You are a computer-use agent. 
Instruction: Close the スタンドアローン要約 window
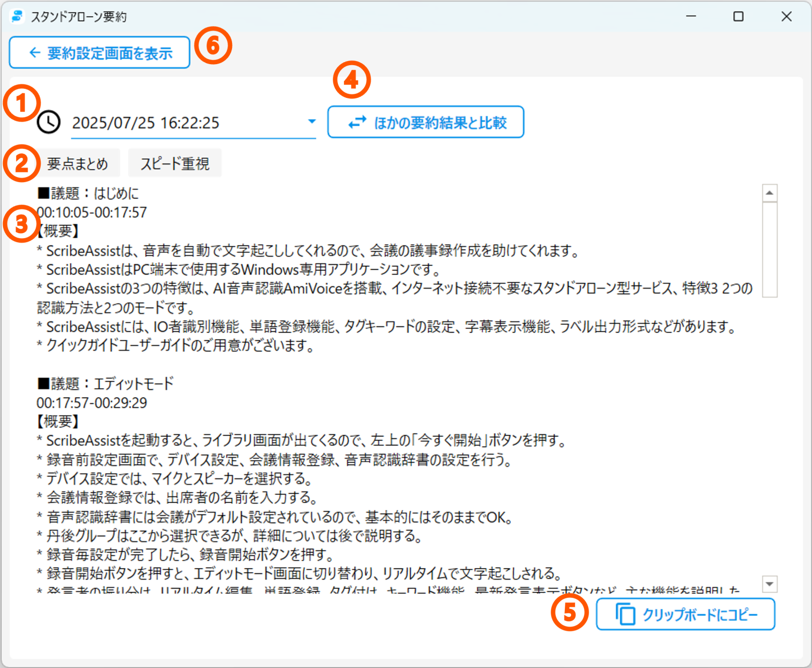786,17
